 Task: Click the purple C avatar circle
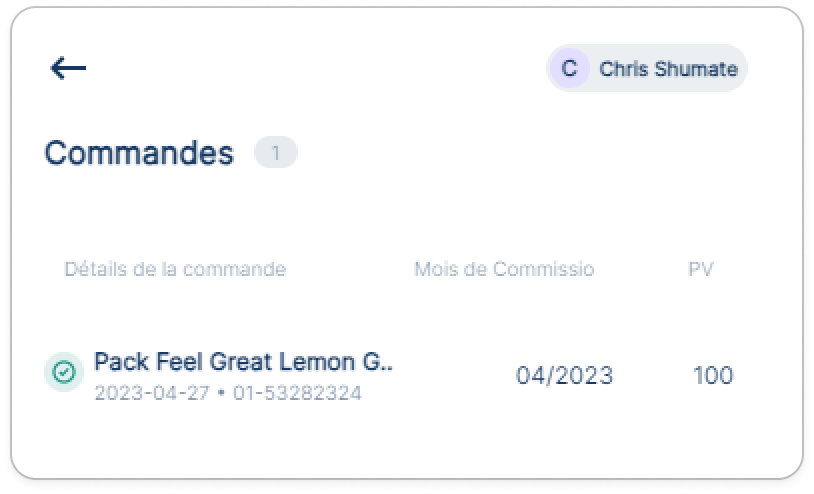click(x=569, y=68)
